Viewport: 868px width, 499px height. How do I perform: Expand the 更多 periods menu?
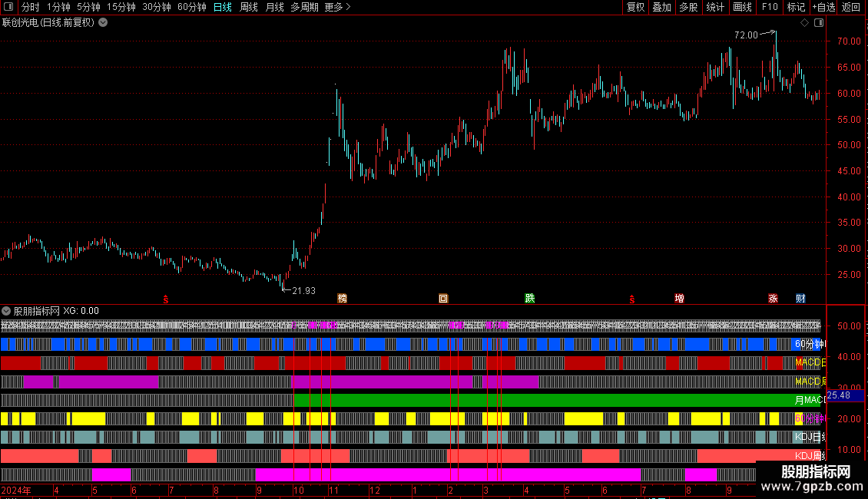tap(337, 7)
